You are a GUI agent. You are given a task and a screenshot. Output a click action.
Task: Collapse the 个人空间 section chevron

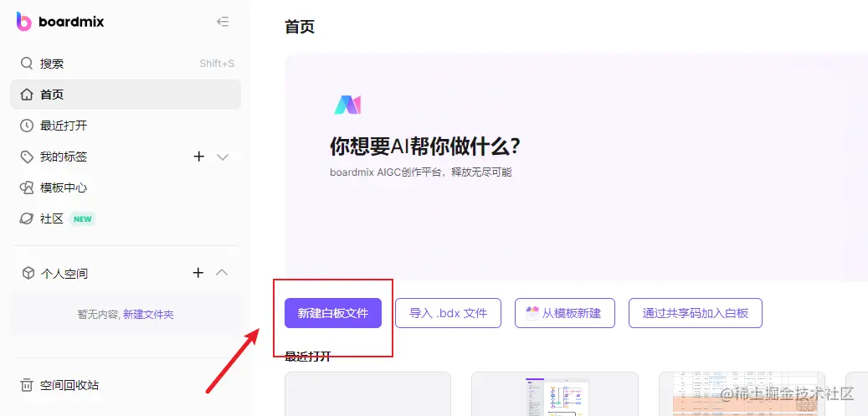tap(222, 273)
